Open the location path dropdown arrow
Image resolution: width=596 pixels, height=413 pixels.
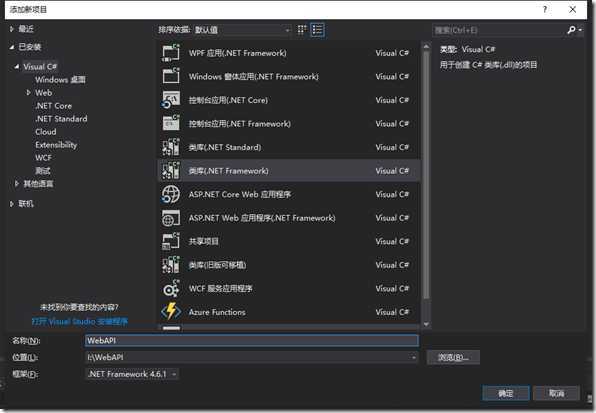414,357
